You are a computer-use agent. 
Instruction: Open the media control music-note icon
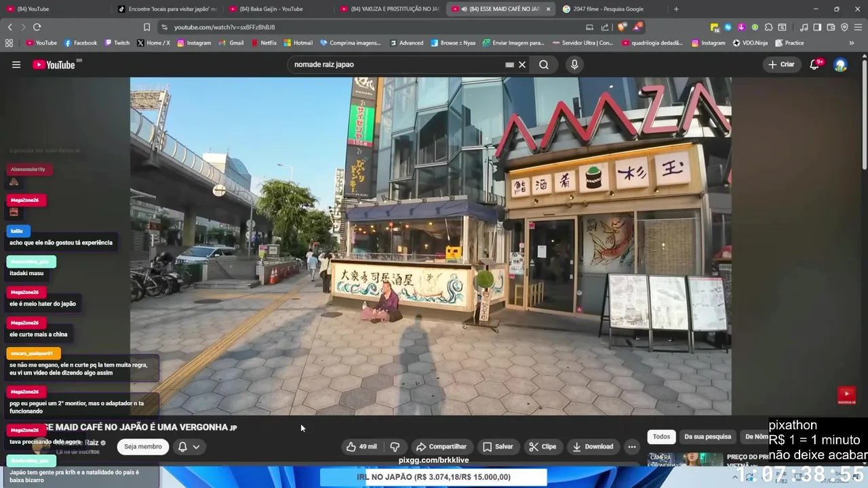tap(804, 27)
